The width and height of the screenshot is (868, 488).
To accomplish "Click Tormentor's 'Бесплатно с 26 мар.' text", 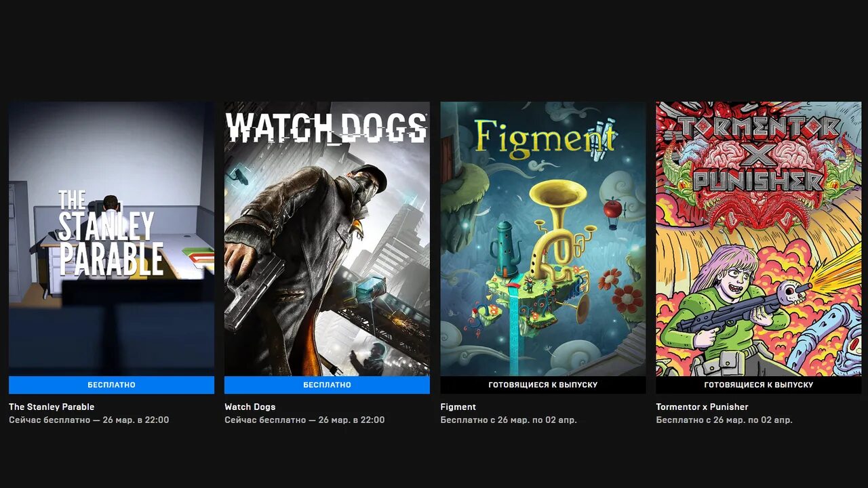I will (x=724, y=420).
